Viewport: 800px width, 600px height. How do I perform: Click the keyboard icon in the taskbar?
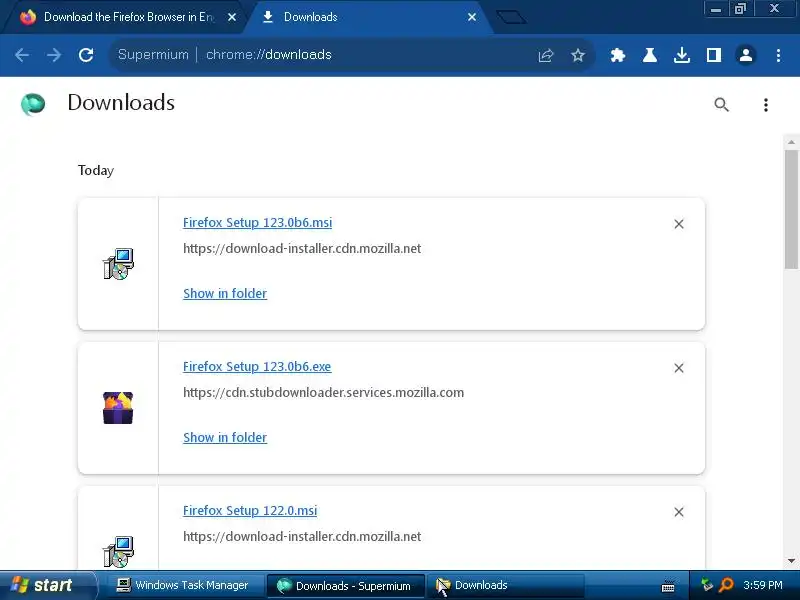pyautogui.click(x=668, y=587)
